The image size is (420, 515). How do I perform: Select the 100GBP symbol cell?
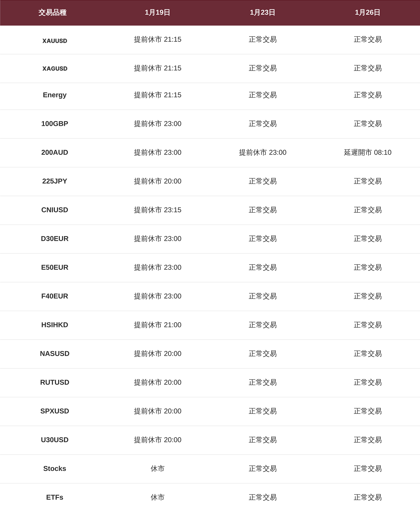[x=55, y=124]
